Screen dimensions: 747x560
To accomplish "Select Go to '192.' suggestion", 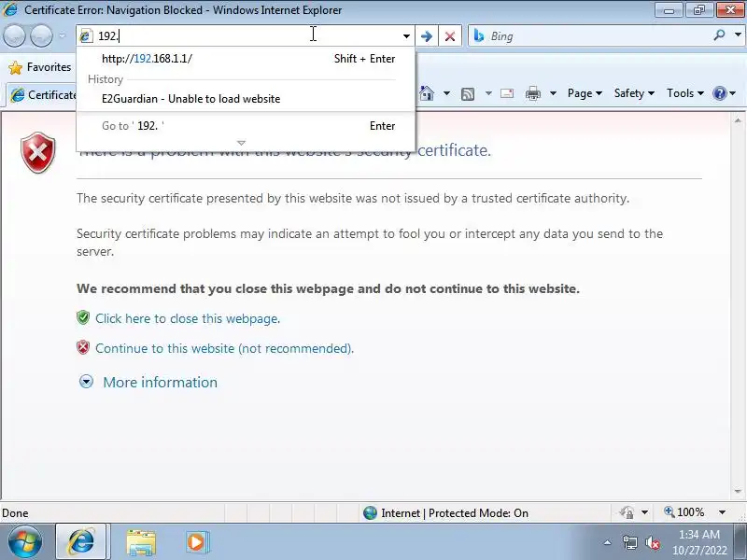I will [x=246, y=126].
